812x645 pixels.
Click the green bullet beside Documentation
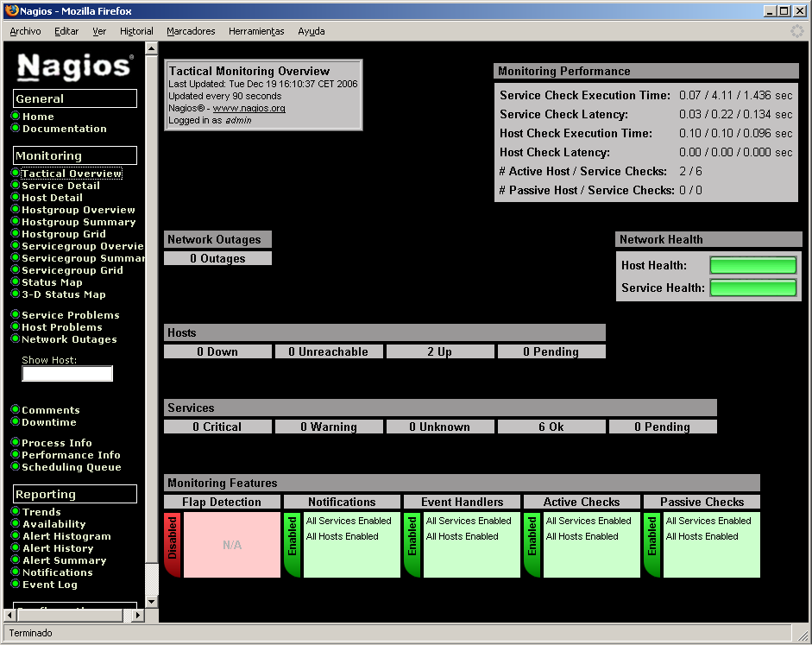coord(16,128)
